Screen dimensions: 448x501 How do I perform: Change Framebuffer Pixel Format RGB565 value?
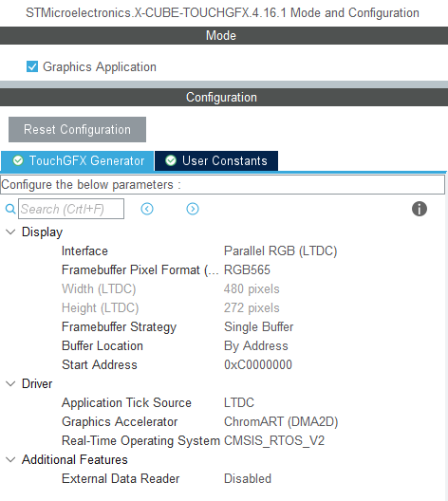click(x=247, y=270)
